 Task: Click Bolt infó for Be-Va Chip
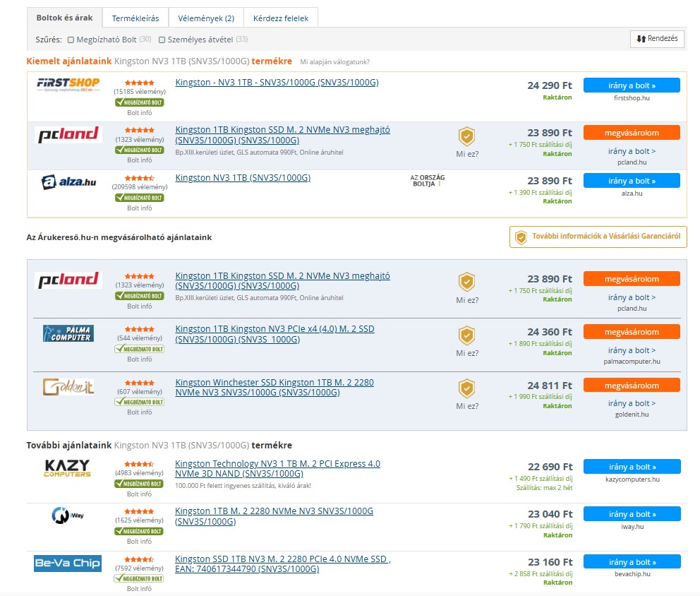click(139, 588)
